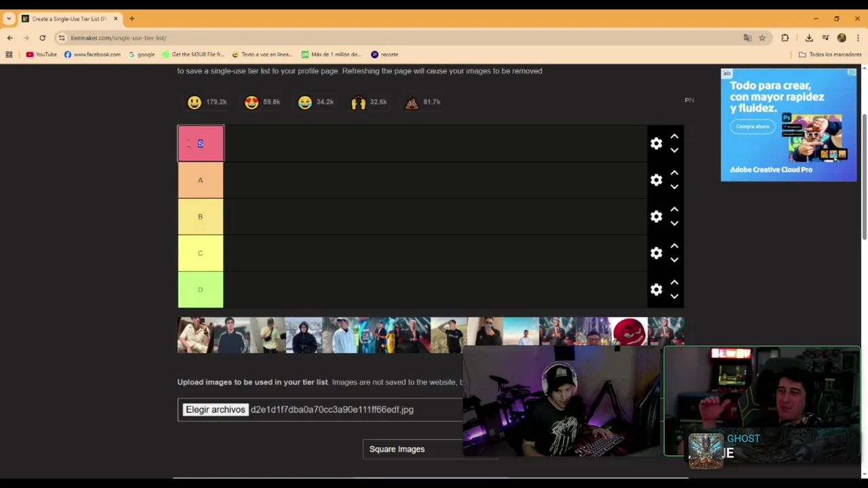
Task: Open the translate page icon
Action: (747, 38)
